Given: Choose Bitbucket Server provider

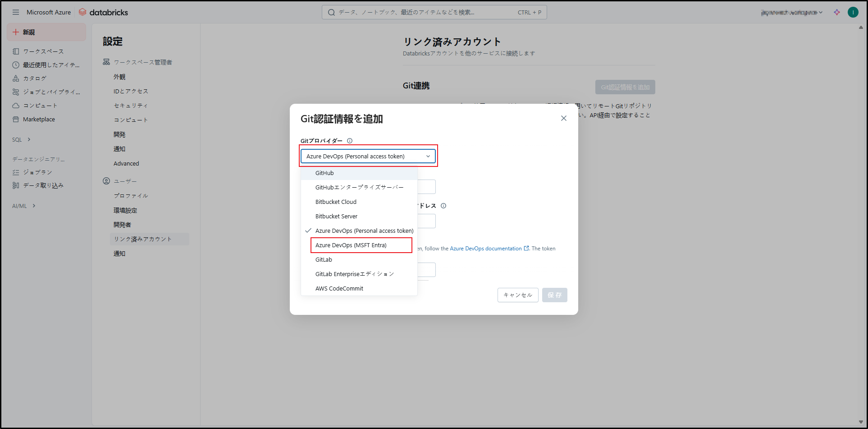Looking at the screenshot, I should (x=359, y=217).
